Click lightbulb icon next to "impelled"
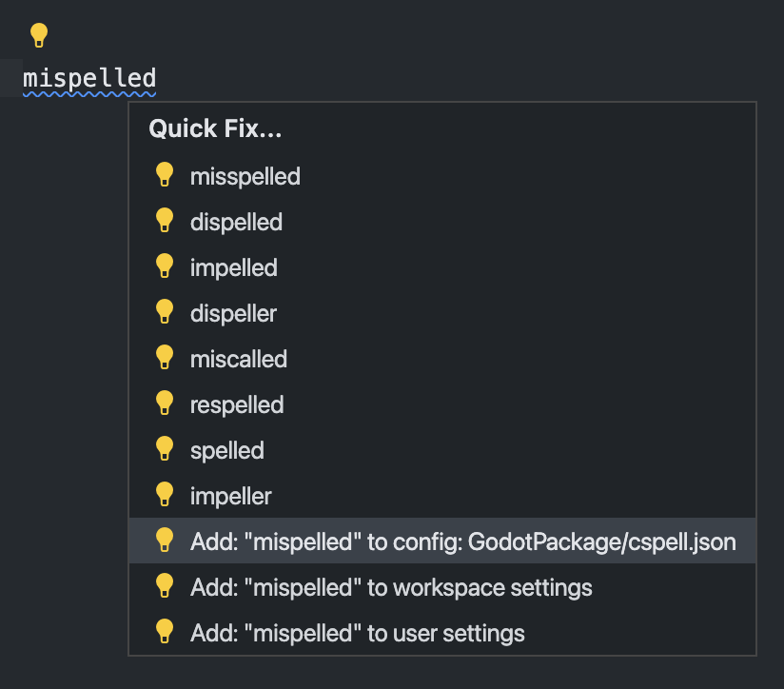This screenshot has width=784, height=689. pyautogui.click(x=165, y=266)
